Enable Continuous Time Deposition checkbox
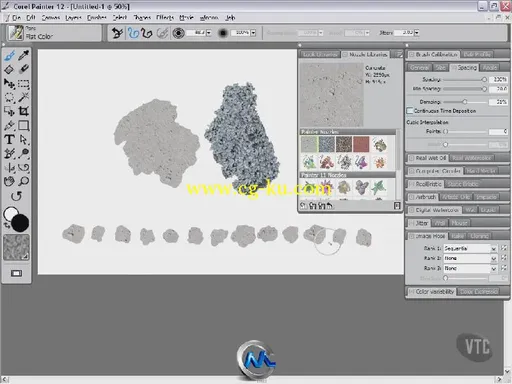Viewport: 512px width, 384px height. (410, 110)
